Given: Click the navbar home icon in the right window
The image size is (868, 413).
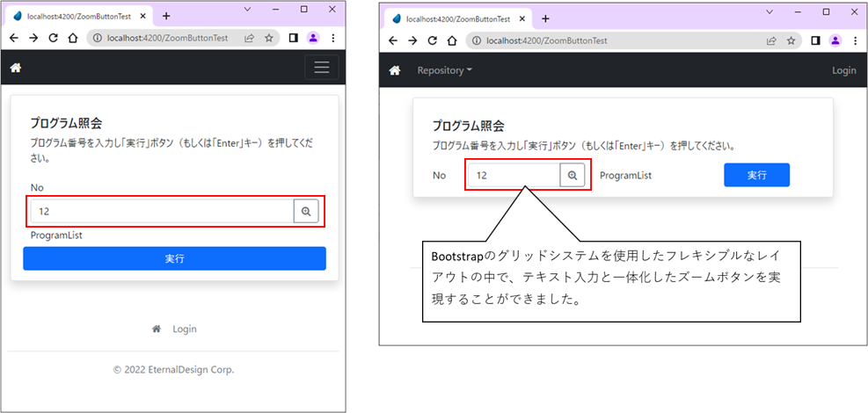Looking at the screenshot, I should [394, 70].
